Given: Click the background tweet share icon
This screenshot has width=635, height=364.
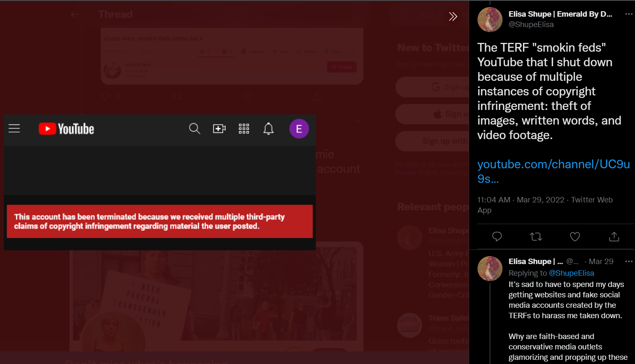Looking at the screenshot, I should [317, 97].
